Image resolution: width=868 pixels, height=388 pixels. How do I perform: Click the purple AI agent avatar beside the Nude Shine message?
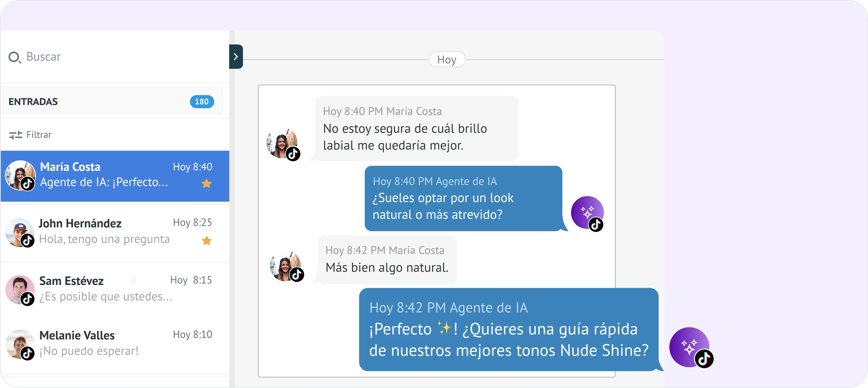[689, 347]
